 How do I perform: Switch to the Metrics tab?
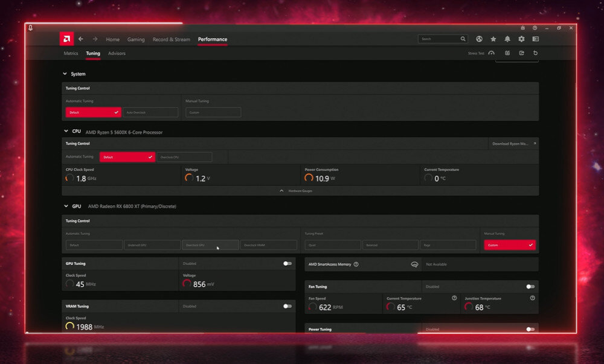pyautogui.click(x=71, y=53)
